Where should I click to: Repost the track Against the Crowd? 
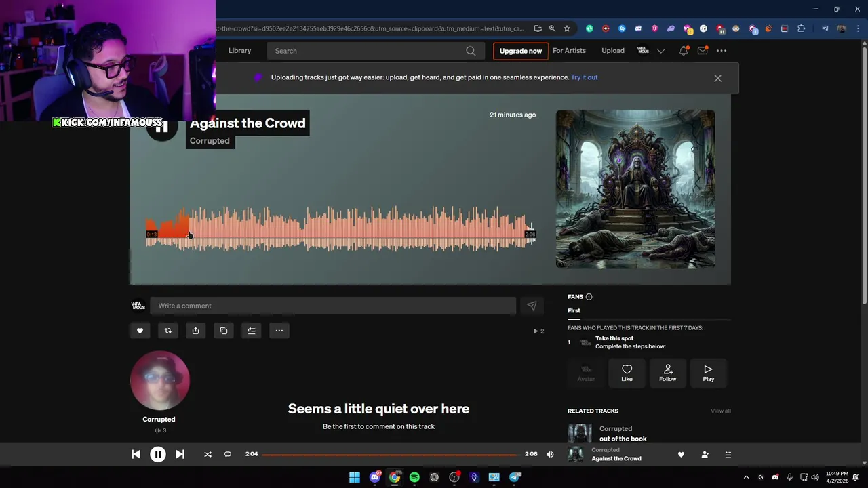pyautogui.click(x=168, y=331)
